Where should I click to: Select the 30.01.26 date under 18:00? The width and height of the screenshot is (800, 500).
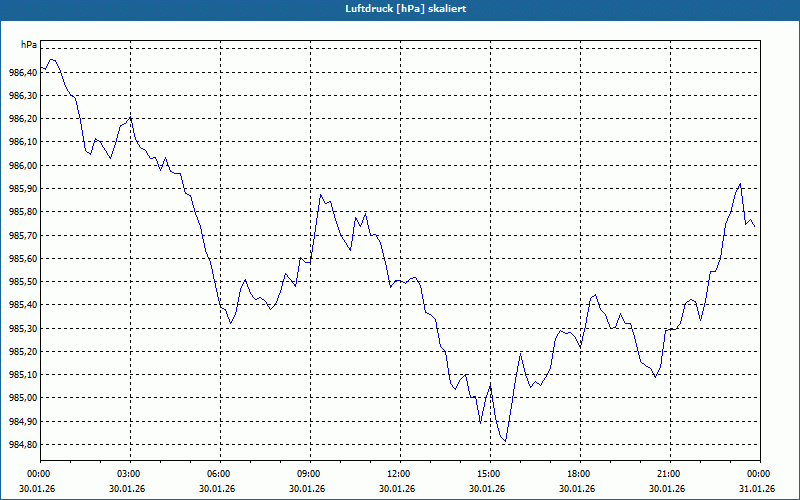pos(577,489)
